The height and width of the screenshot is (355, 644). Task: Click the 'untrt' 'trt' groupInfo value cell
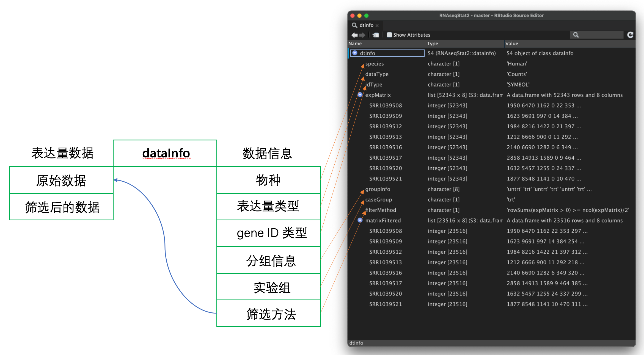pyautogui.click(x=549, y=189)
